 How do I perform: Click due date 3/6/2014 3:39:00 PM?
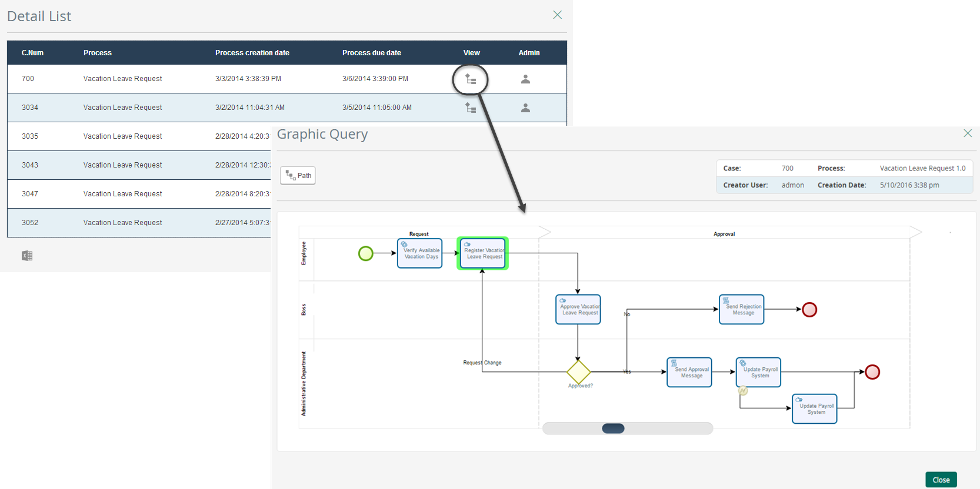click(x=375, y=79)
